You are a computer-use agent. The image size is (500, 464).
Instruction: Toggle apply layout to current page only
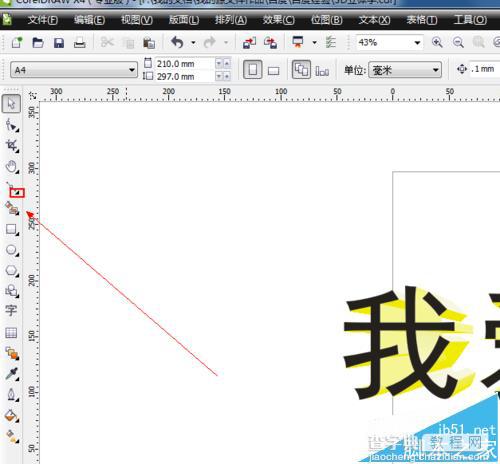tap(322, 70)
